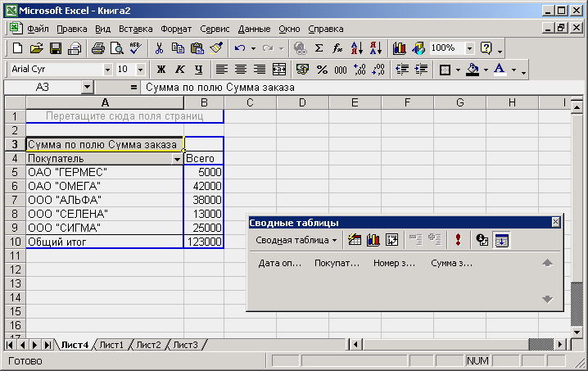
Task: Switch to Лист3 sheet tab
Action: tap(185, 344)
